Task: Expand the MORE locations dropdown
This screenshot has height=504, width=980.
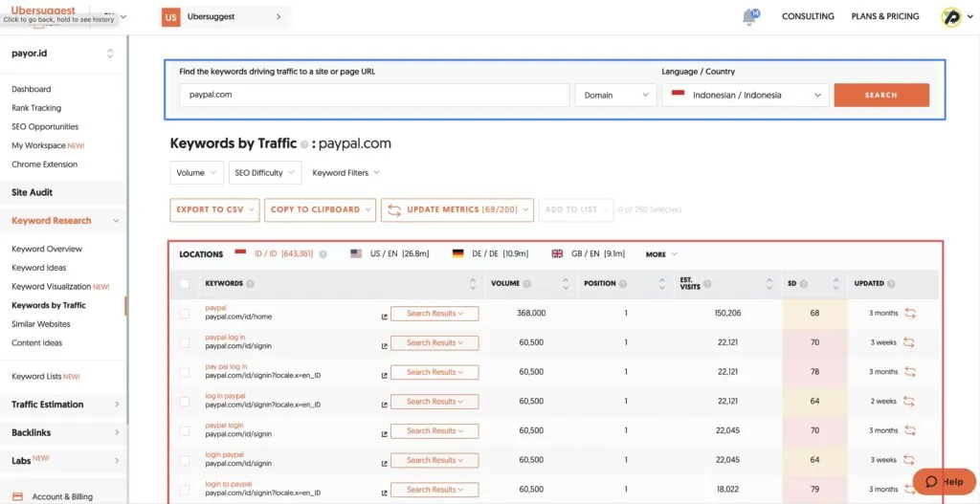Action: coord(661,254)
